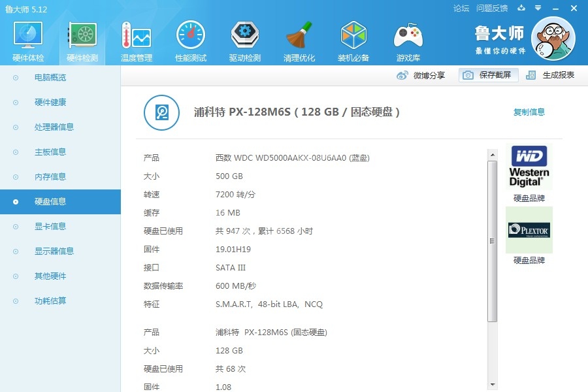Open 驱动检测 driver detection
Screen dimensions: 588x392
click(245, 41)
